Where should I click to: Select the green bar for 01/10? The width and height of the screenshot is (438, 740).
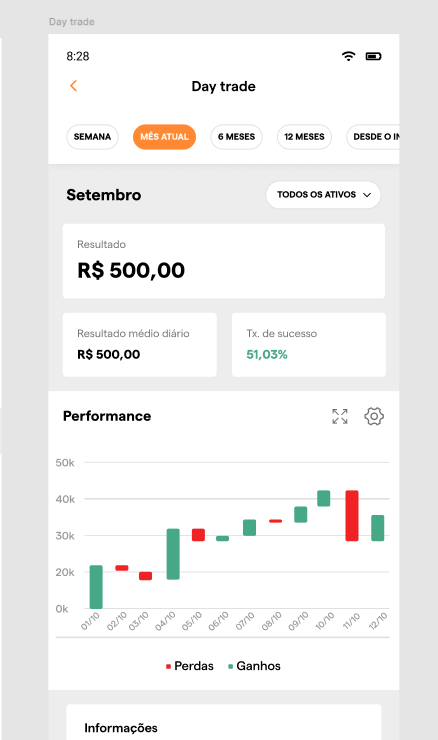click(96, 587)
